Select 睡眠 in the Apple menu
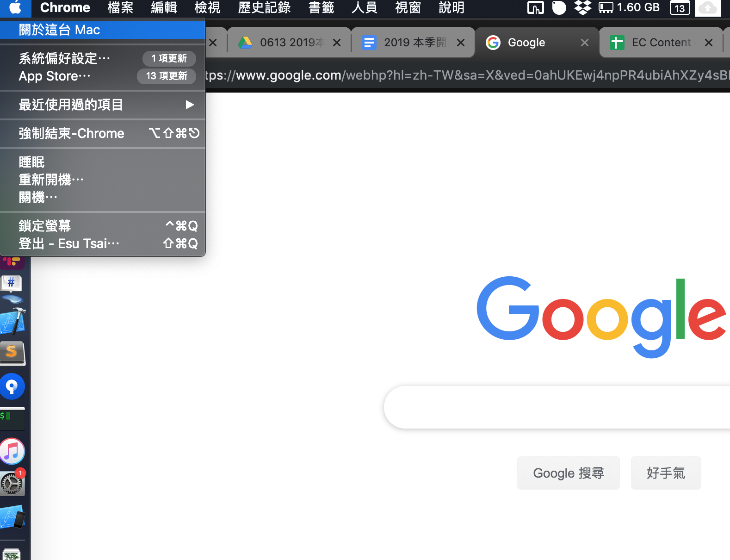This screenshot has height=560, width=730. (x=103, y=162)
